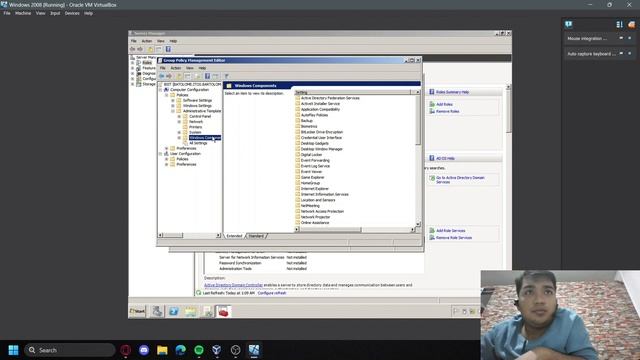The height and width of the screenshot is (360, 640).
Task: Open the guest Start button in Windows 2008
Action: [x=138, y=311]
